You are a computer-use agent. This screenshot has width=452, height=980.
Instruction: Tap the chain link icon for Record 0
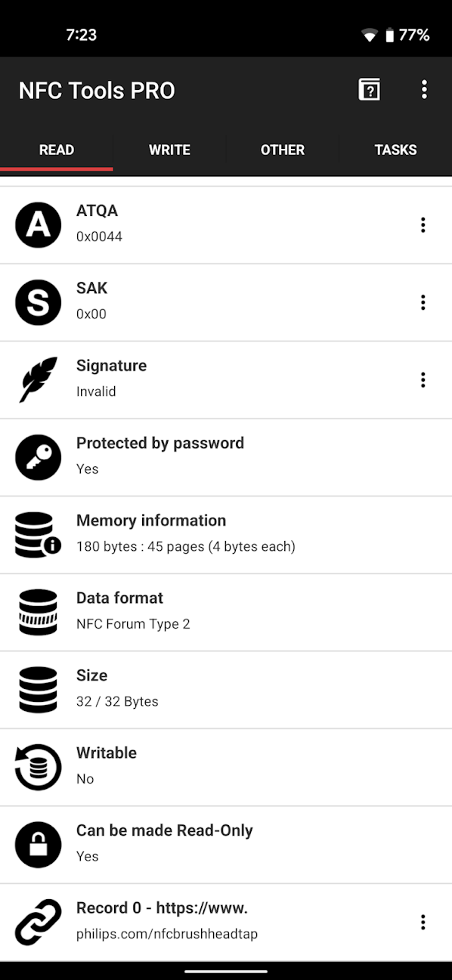(x=38, y=922)
